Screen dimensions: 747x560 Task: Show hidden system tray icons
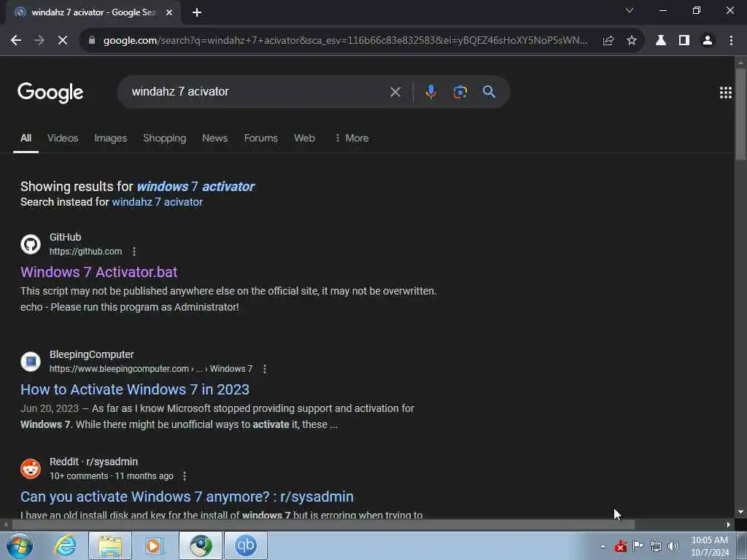coord(603,546)
